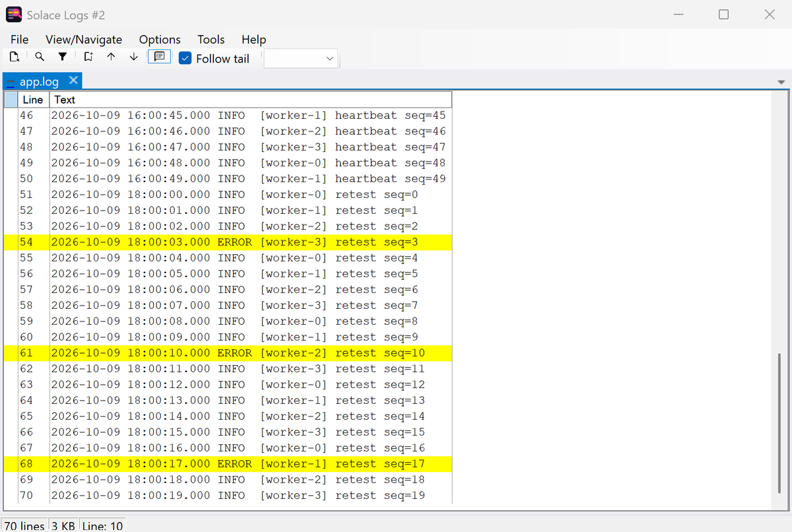Jump to previous bookmark with up arrow
This screenshot has height=532, width=792.
coord(111,57)
